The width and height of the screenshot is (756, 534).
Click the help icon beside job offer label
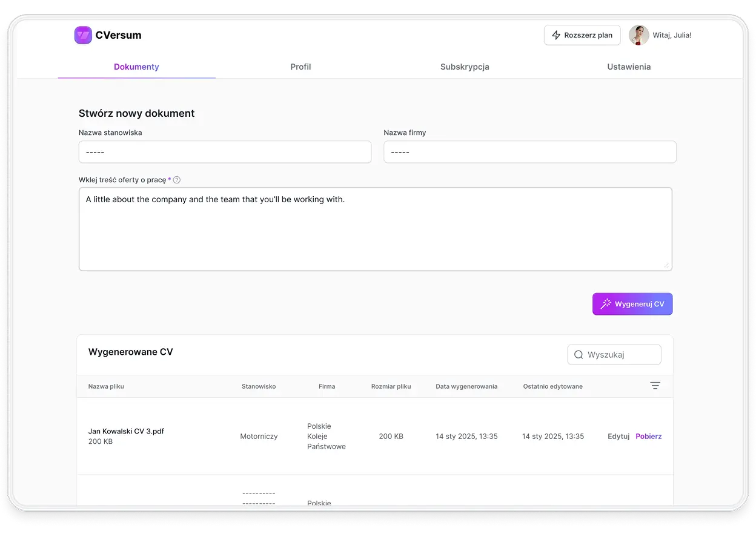(177, 180)
